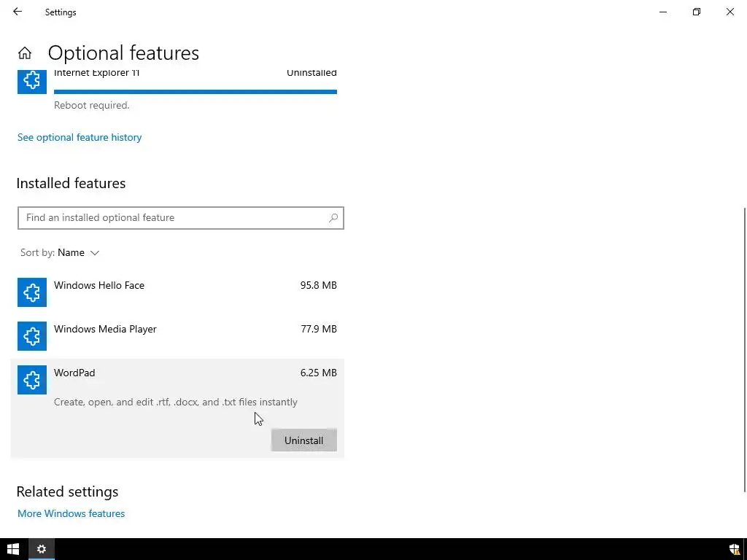Click the Settings gear on taskbar
The image size is (747, 560).
(x=42, y=549)
